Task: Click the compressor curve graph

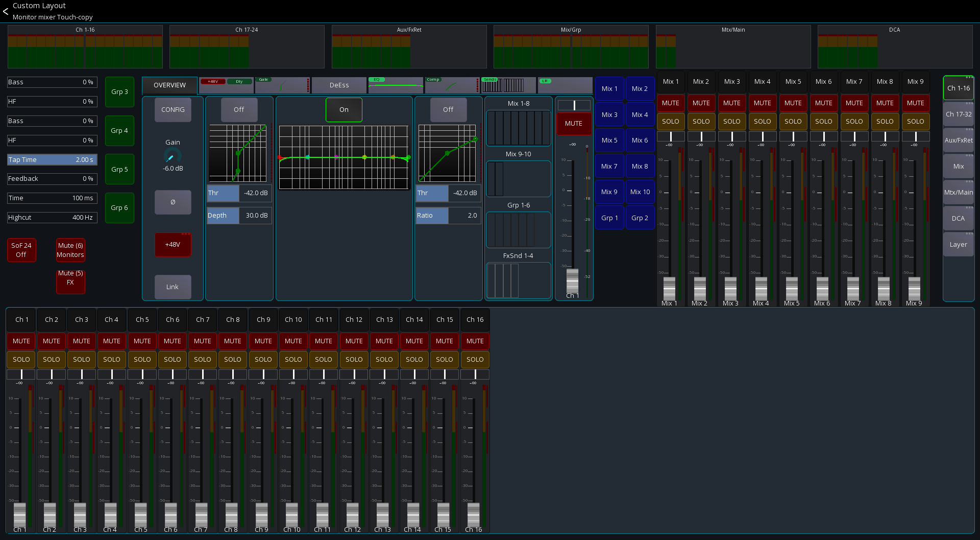Action: point(447,153)
